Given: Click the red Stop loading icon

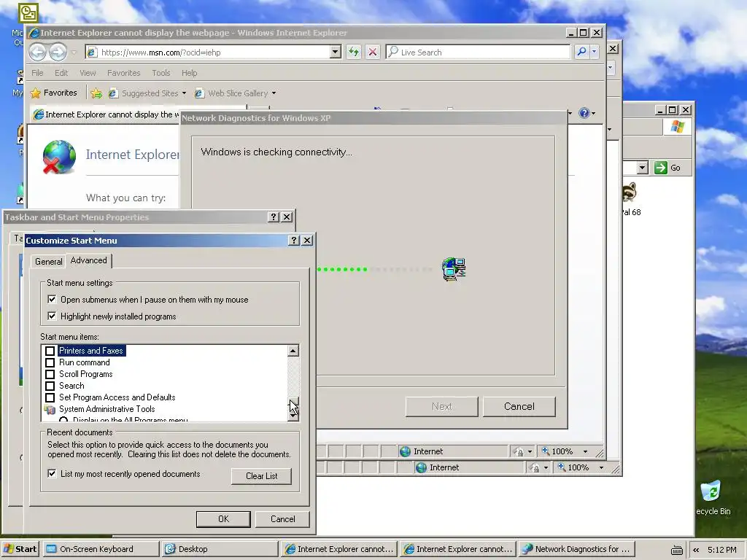Looking at the screenshot, I should tap(373, 52).
